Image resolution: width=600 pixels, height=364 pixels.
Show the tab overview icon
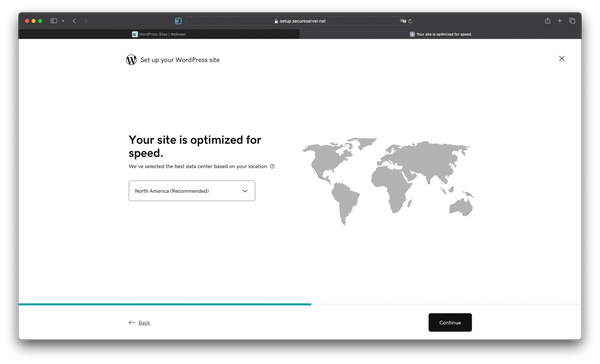(x=572, y=21)
